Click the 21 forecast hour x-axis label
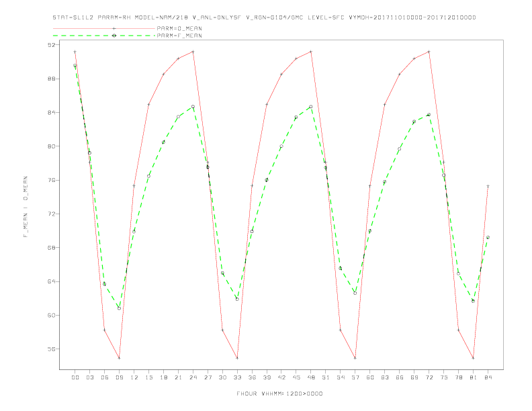Viewport: 532px width, 411px height. click(x=179, y=377)
